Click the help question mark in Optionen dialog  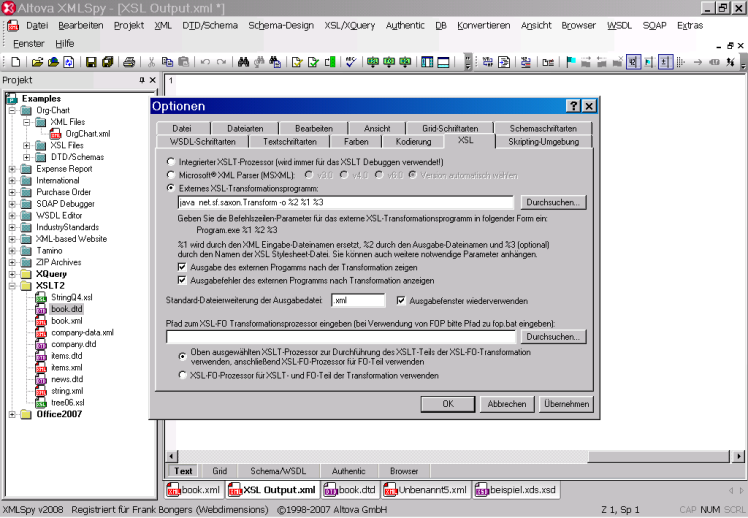point(573,106)
